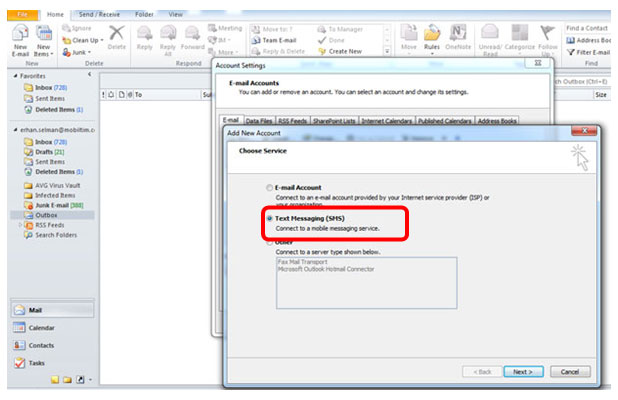
Task: Open the Junk E-mail folder
Action: (54, 205)
